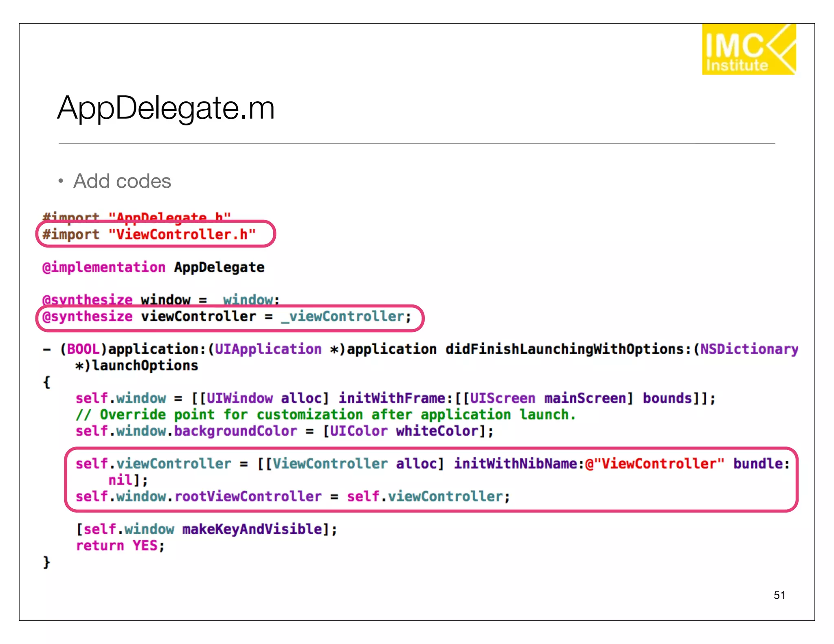The image size is (834, 644).
Task: Click the AppDelegate.m slide title
Action: point(166,108)
